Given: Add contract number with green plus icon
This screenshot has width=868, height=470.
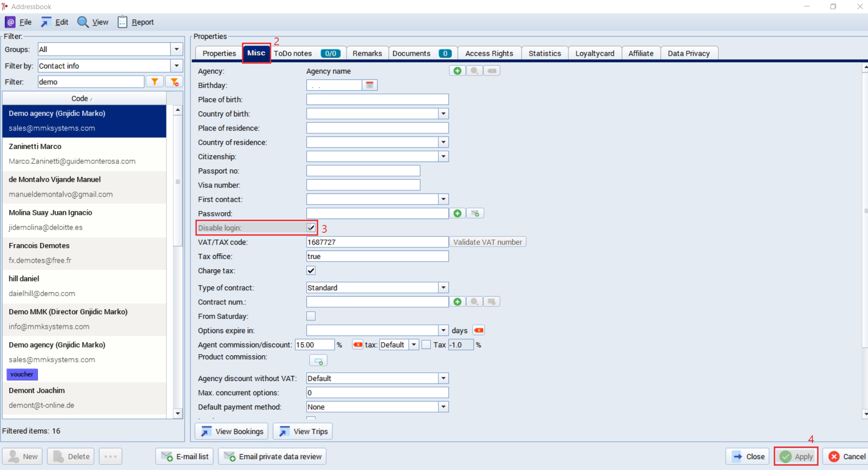Looking at the screenshot, I should tap(457, 302).
